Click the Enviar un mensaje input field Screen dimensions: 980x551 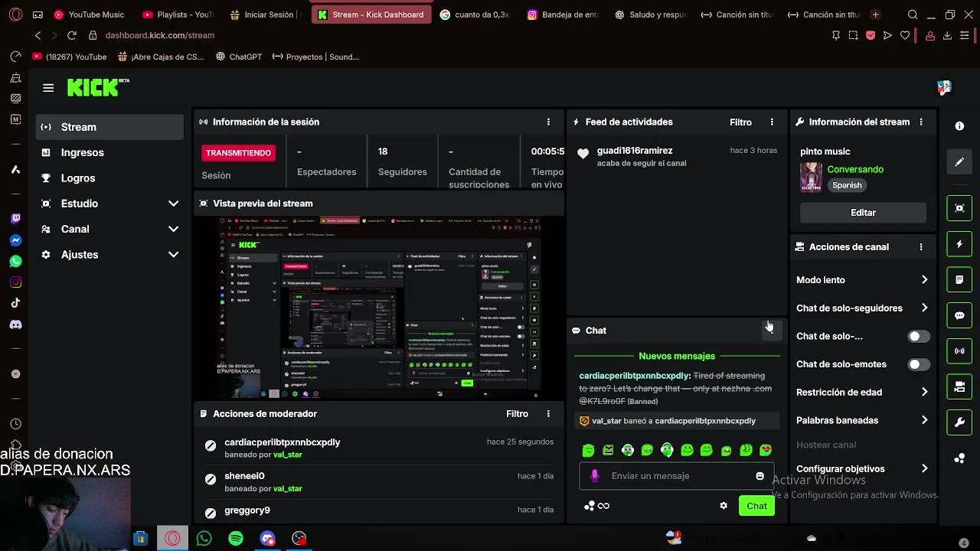(x=676, y=476)
